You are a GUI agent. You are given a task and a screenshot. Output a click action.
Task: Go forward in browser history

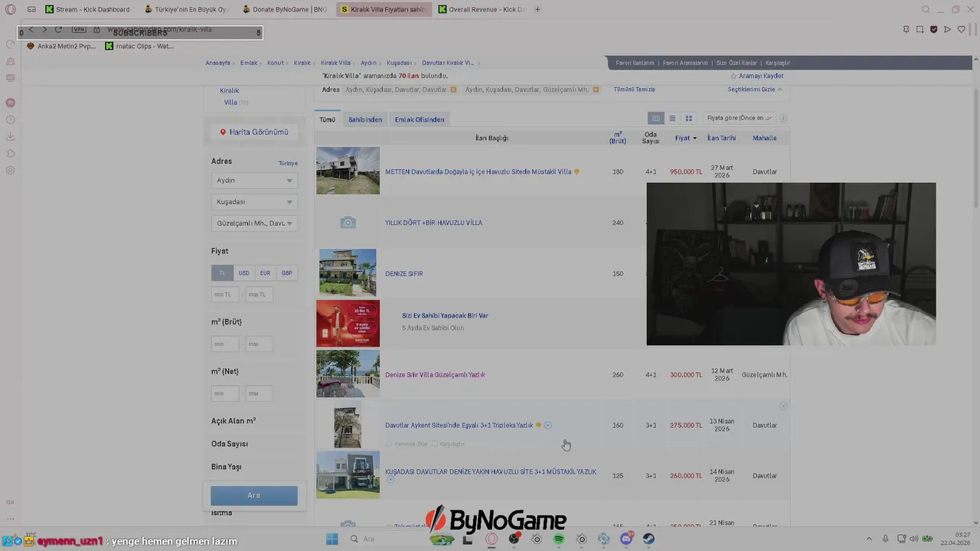(x=44, y=29)
